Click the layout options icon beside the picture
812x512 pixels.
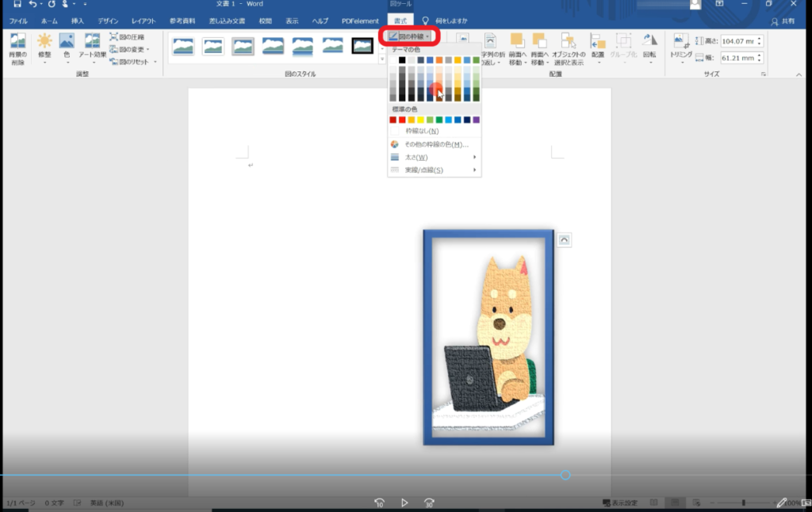click(x=564, y=240)
